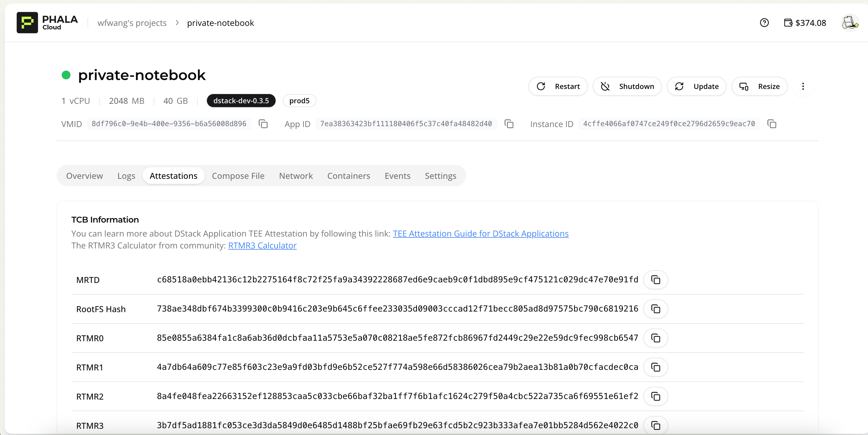Screen dimensions: 868x435
Task: Copy the RootFS Hash value
Action: (x=655, y=309)
